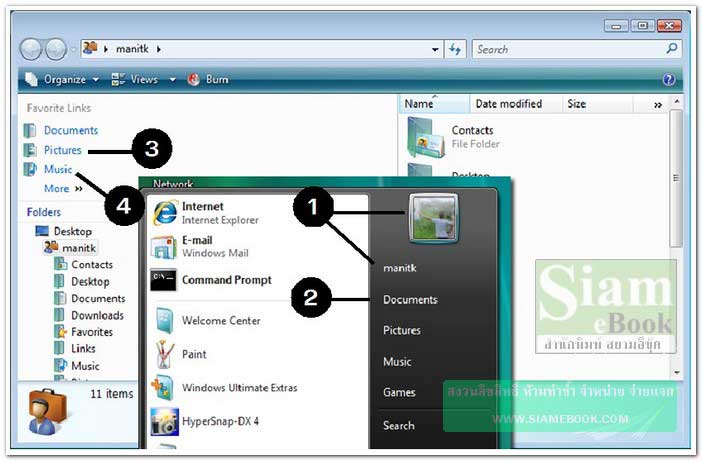Select Documents in the Folders tree
Viewport: 702px width, 461px height.
[98, 298]
